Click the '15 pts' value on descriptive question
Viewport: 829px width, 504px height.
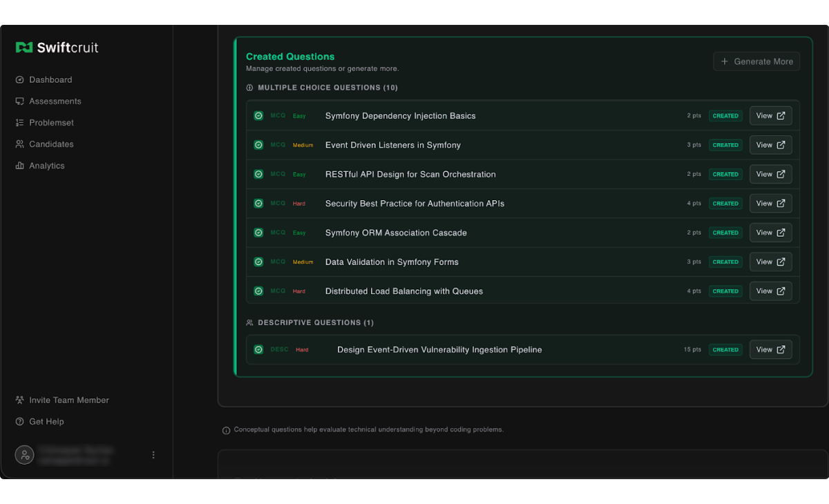[x=692, y=349]
